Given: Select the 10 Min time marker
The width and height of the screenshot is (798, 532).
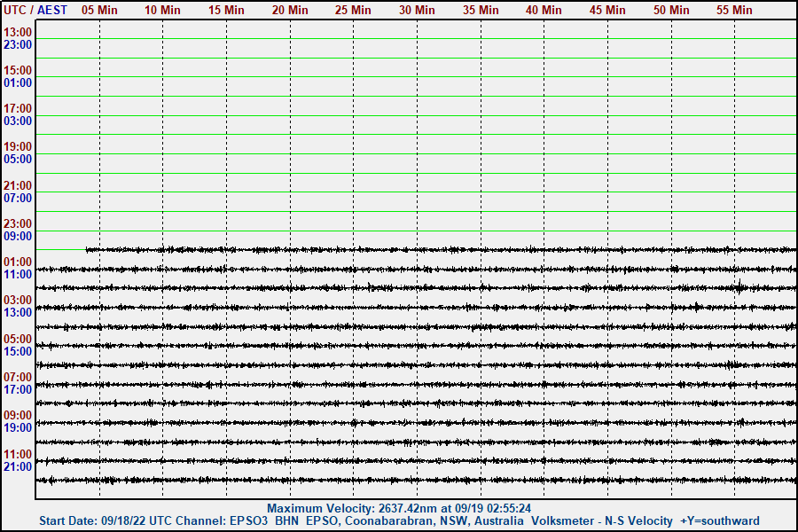Looking at the screenshot, I should (162, 10).
